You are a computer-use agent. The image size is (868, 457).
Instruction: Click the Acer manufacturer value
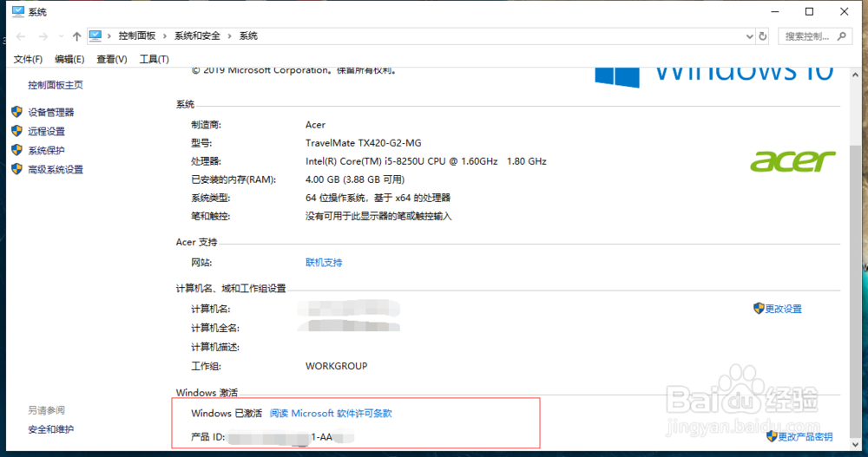click(x=315, y=125)
